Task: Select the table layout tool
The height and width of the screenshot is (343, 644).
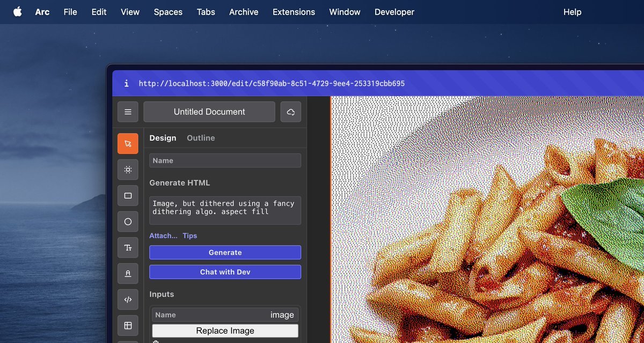Action: click(128, 325)
